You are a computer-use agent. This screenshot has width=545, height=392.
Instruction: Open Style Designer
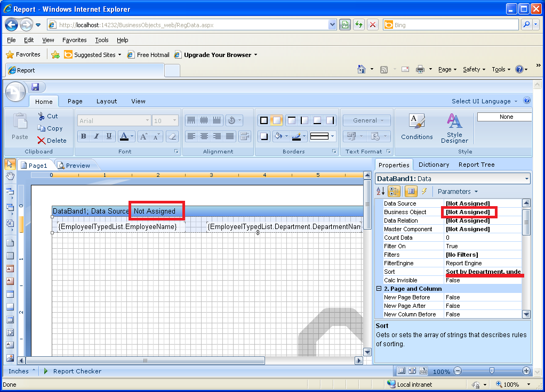[454, 128]
